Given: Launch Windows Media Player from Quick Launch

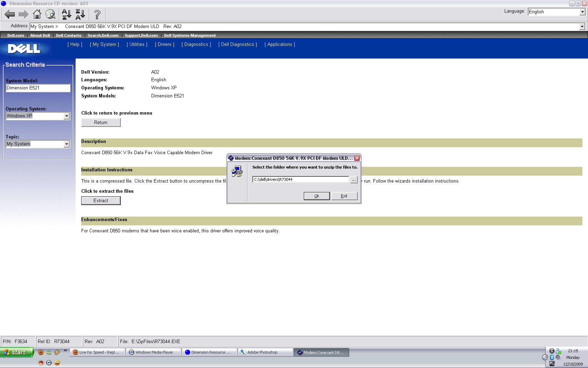Looking at the screenshot, I should 49,363.
